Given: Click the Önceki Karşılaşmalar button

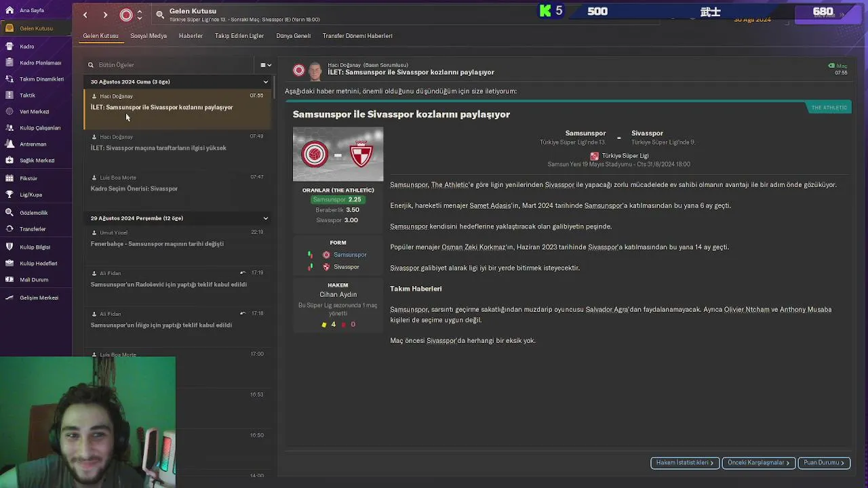Looking at the screenshot, I should pos(759,463).
